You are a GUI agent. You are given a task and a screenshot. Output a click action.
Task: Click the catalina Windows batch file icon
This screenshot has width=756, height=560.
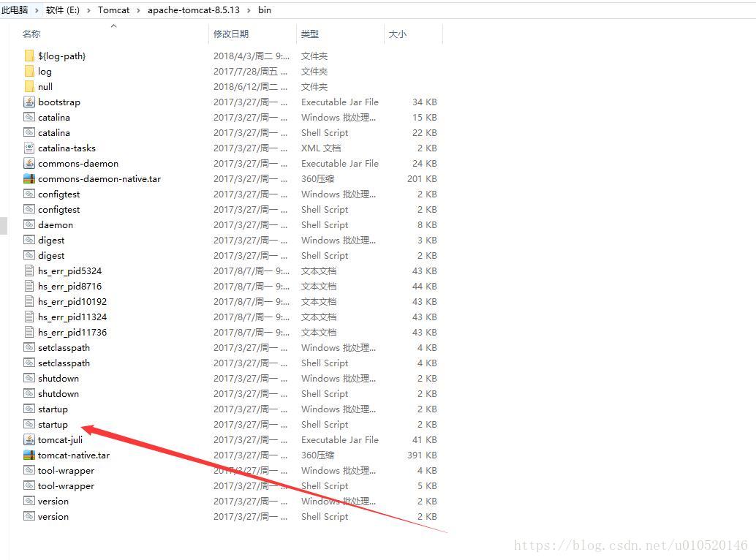[x=29, y=117]
